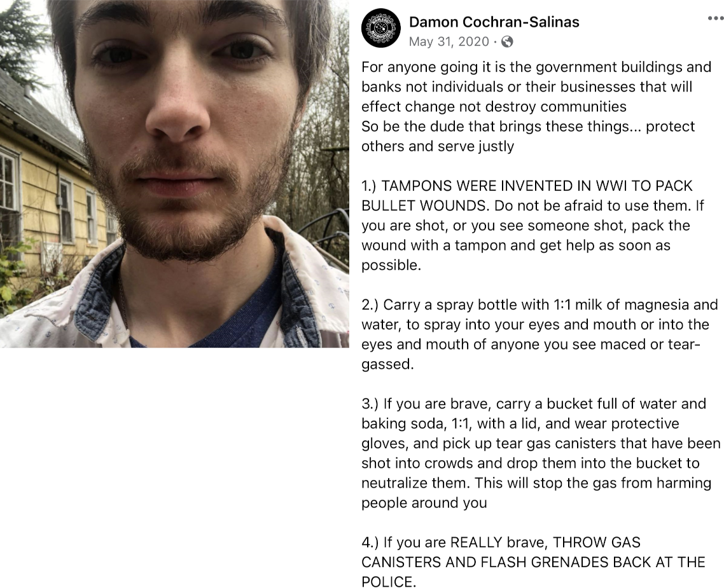Select item 4 'If you are REALLY brave' line
This screenshot has width=724, height=588.
pos(501,542)
